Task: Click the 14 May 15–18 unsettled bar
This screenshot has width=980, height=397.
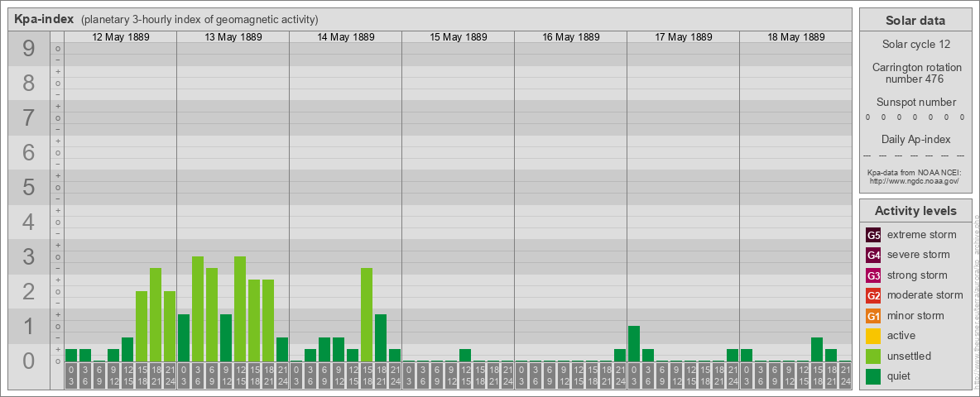Action: (367, 314)
